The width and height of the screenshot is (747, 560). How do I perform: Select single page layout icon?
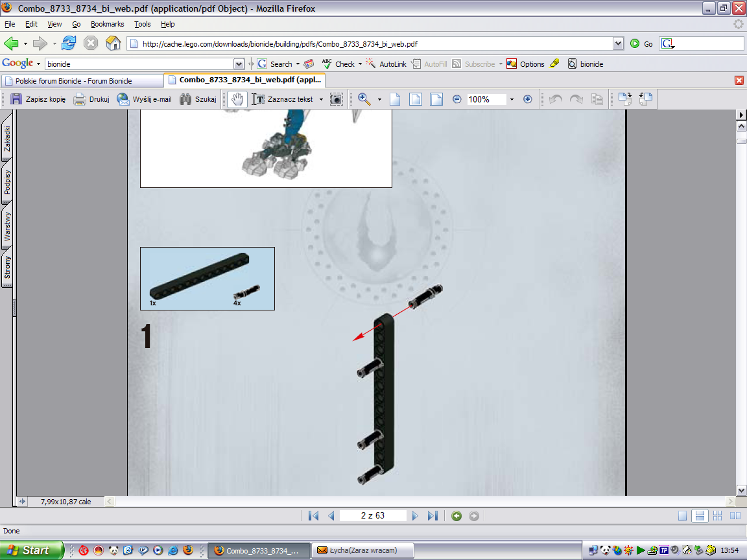point(682,516)
